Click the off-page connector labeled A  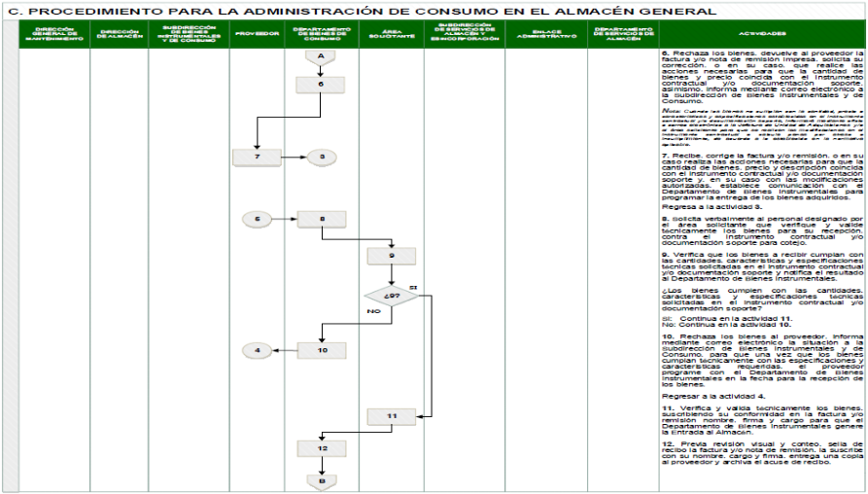click(320, 56)
